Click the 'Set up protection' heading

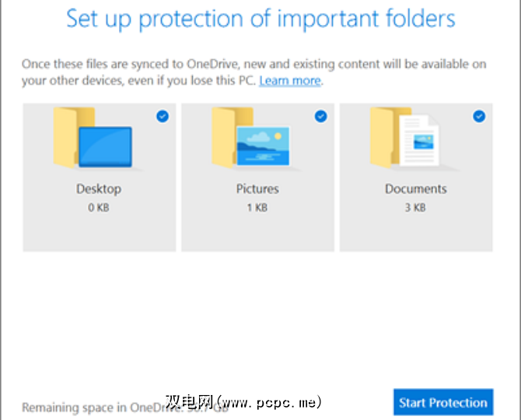click(260, 19)
